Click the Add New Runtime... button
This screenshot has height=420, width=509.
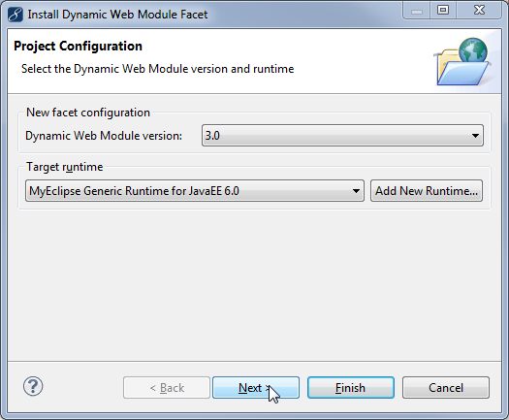click(427, 191)
